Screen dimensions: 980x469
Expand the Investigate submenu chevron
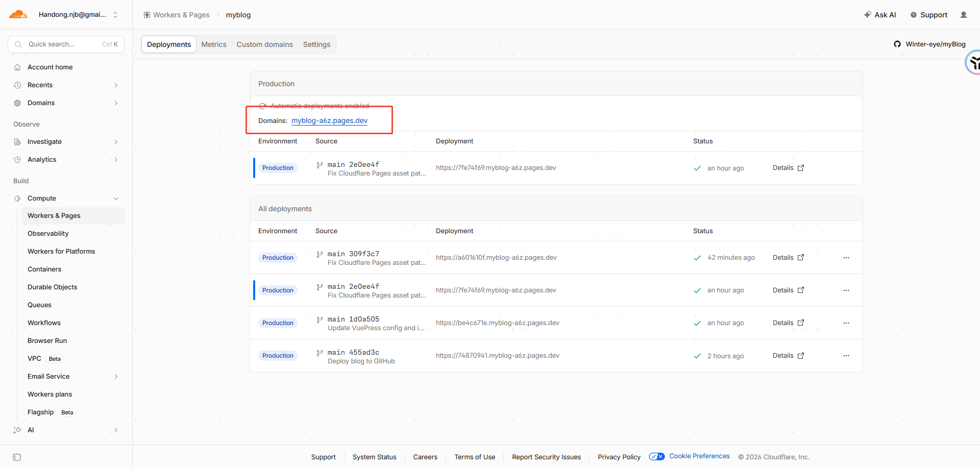pyautogui.click(x=116, y=142)
